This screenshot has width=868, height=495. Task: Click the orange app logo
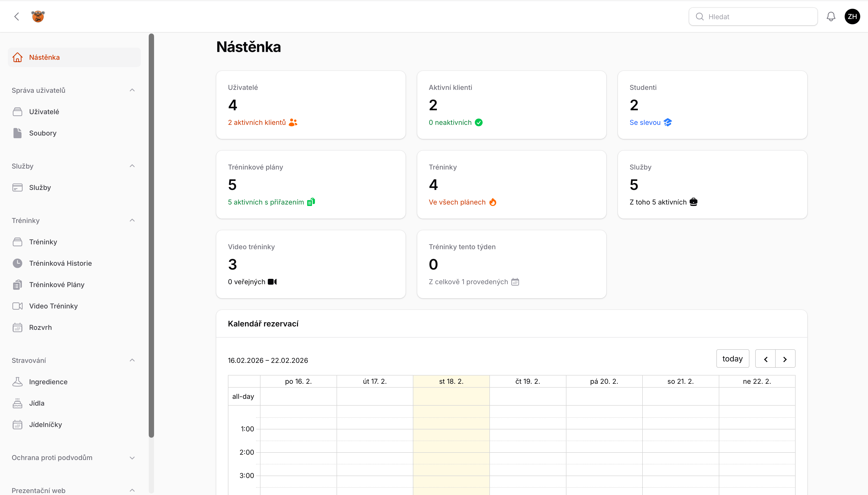pyautogui.click(x=38, y=17)
